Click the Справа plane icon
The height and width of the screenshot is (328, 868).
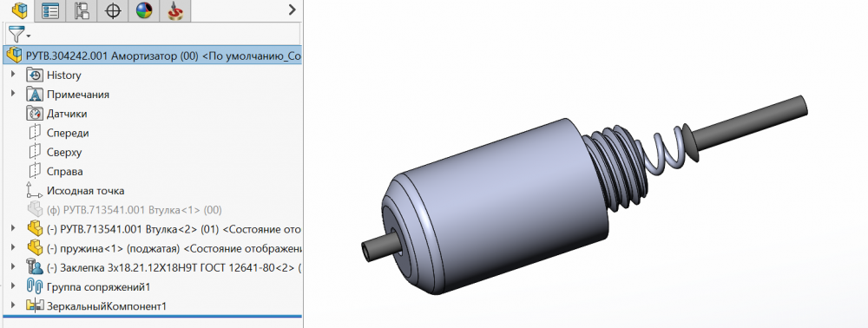point(35,172)
